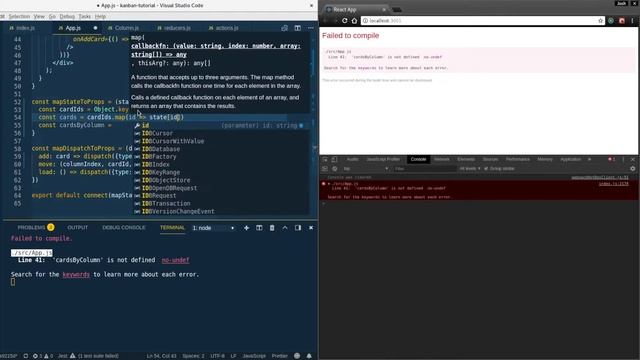Open the Help menu
The width and height of the screenshot is (640, 360).
pos(100,16)
